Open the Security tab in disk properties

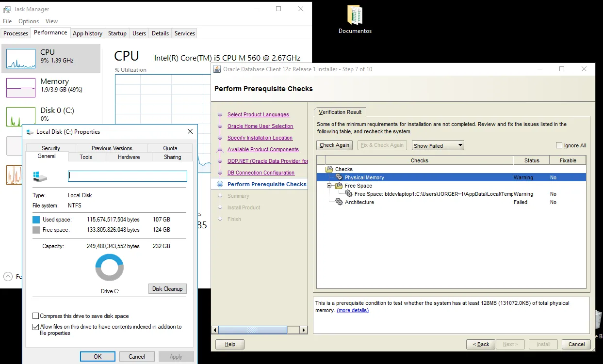pyautogui.click(x=51, y=148)
